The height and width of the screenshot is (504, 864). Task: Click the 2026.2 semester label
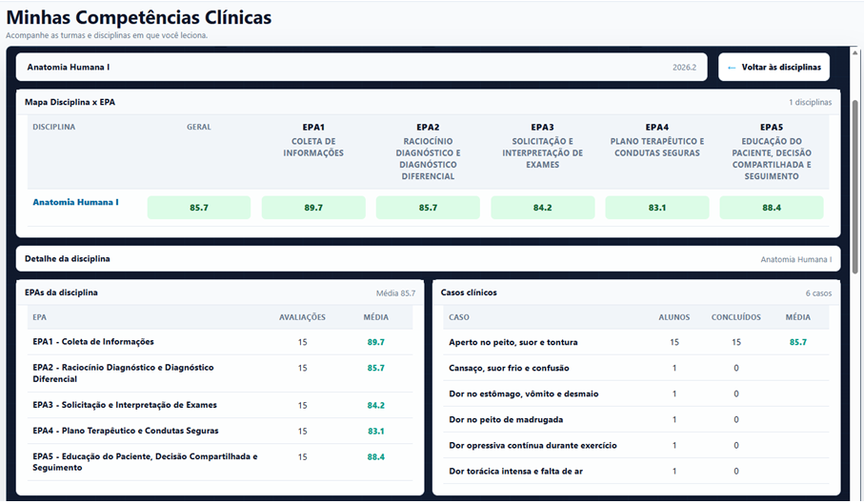click(684, 68)
